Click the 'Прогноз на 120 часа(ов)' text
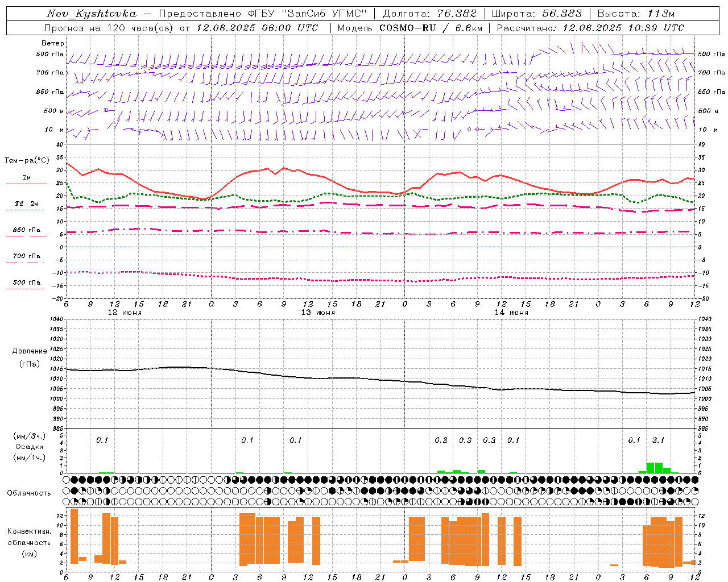728x582 pixels. point(109,28)
